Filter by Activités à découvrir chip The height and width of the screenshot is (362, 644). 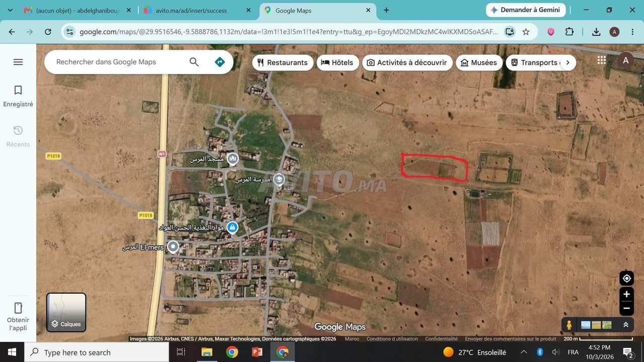click(407, 62)
